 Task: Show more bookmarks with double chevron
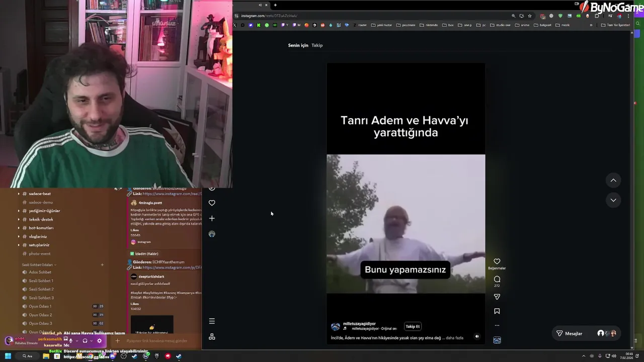click(x=591, y=25)
